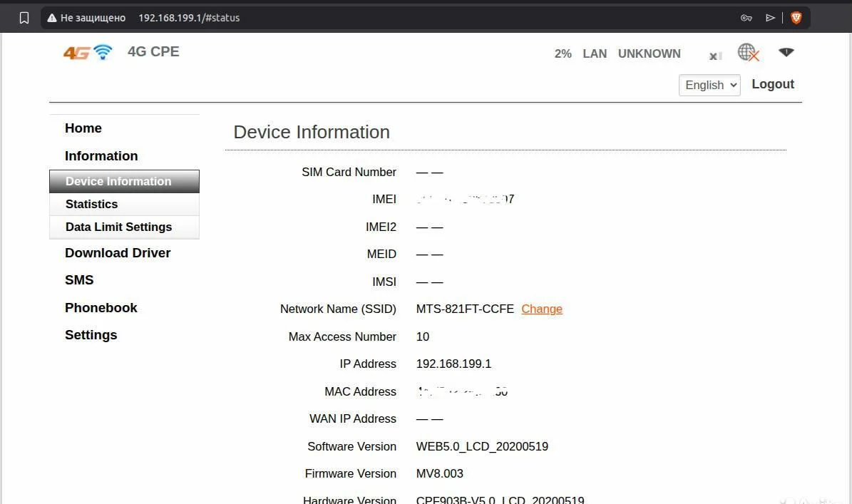Image resolution: width=852 pixels, height=504 pixels.
Task: Click the SIM Card Number label
Action: (x=349, y=173)
